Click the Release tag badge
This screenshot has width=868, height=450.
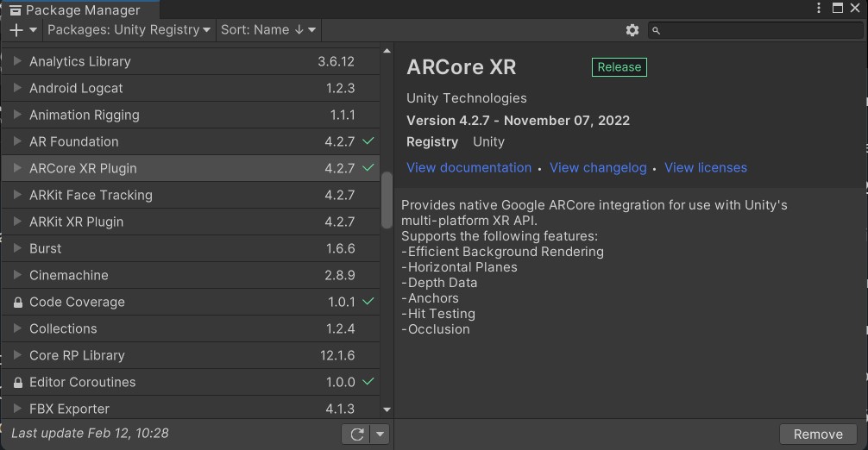point(619,67)
